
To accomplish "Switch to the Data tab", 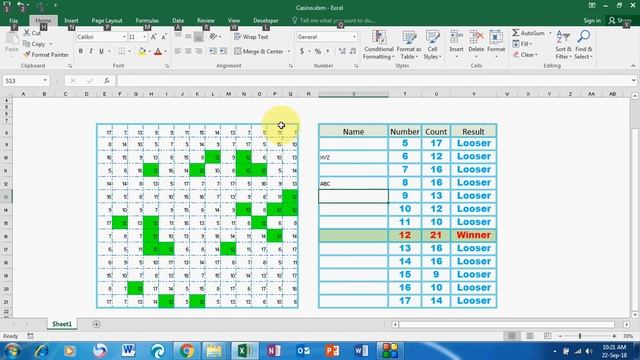I will point(178,20).
